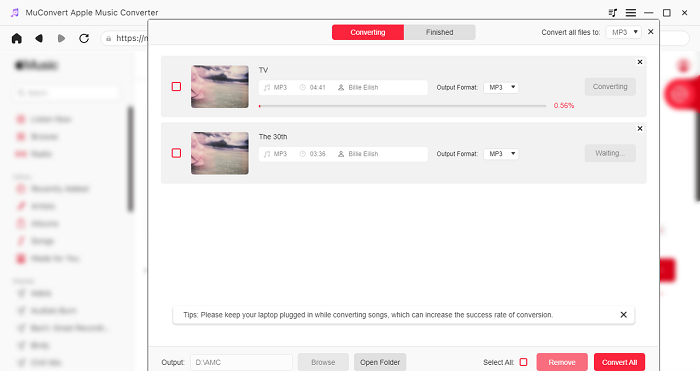Open the hamburger menu in title bar
The image size is (700, 371).
[x=630, y=13]
